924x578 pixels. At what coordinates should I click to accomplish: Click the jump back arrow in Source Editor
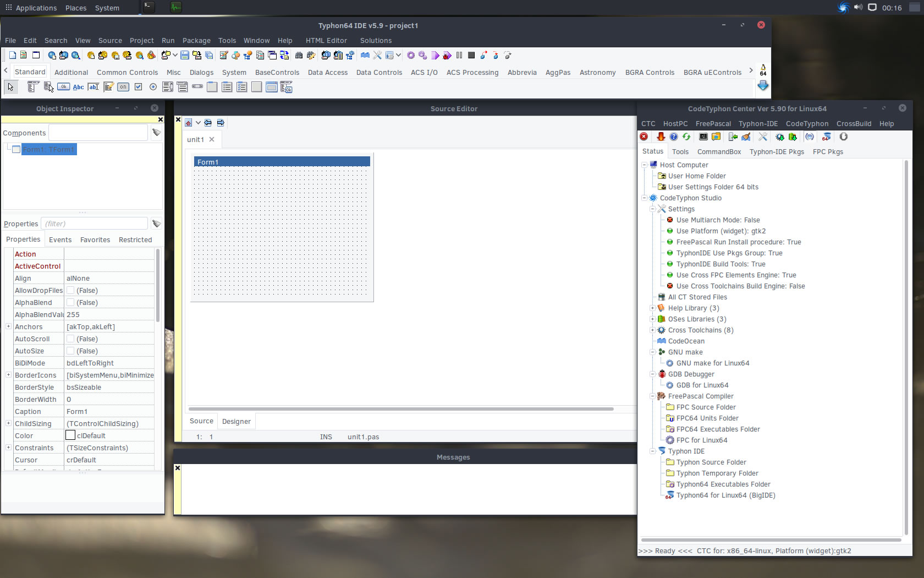(208, 123)
